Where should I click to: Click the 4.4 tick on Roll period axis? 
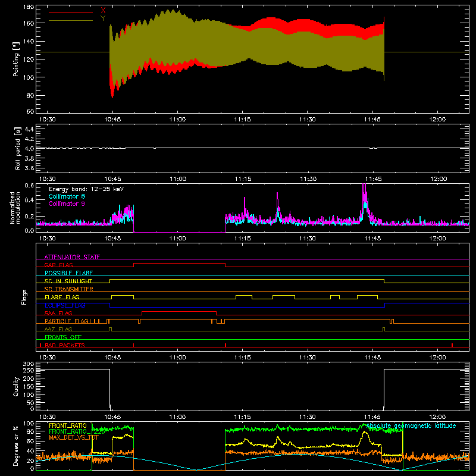(x=29, y=129)
